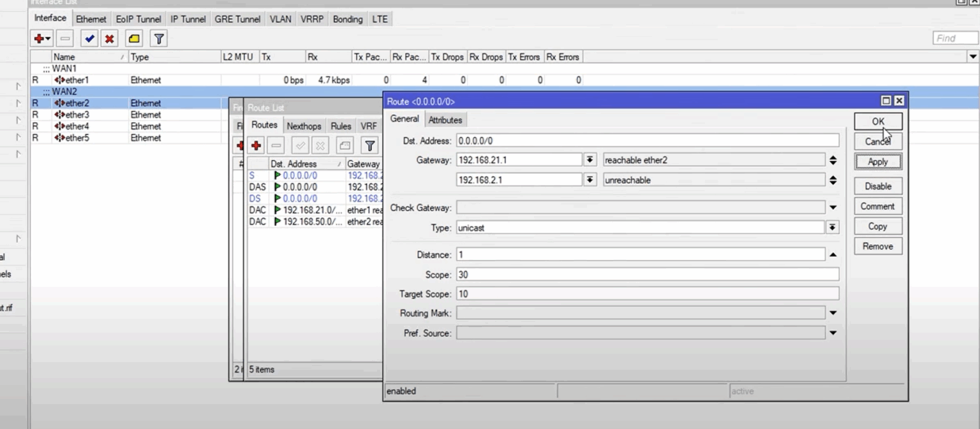Open the filter funnel in Interface List toolbar

(159, 39)
